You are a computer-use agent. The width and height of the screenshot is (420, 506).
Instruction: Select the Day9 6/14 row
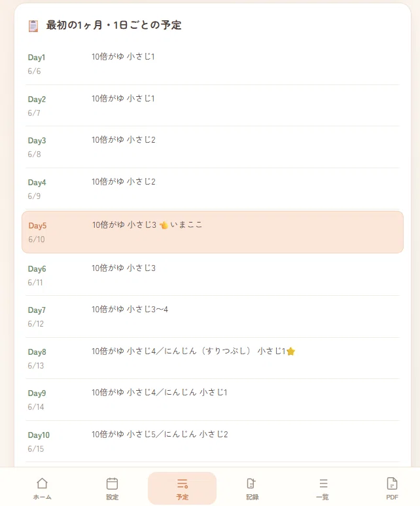(213, 400)
